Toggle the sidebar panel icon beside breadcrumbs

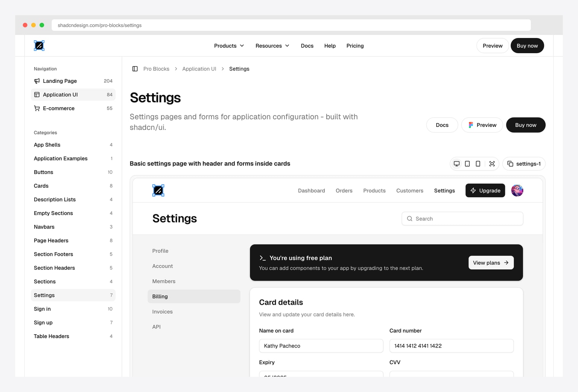(x=135, y=69)
